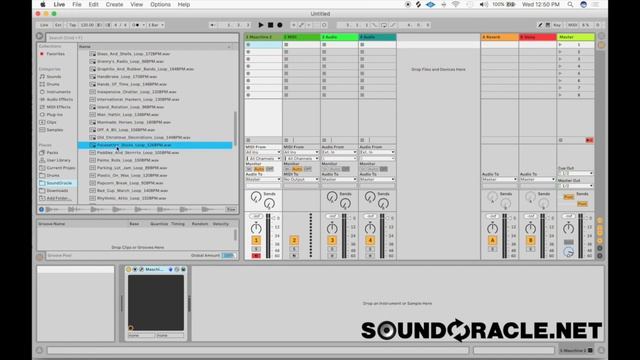Select Favorites collection

pos(55,53)
